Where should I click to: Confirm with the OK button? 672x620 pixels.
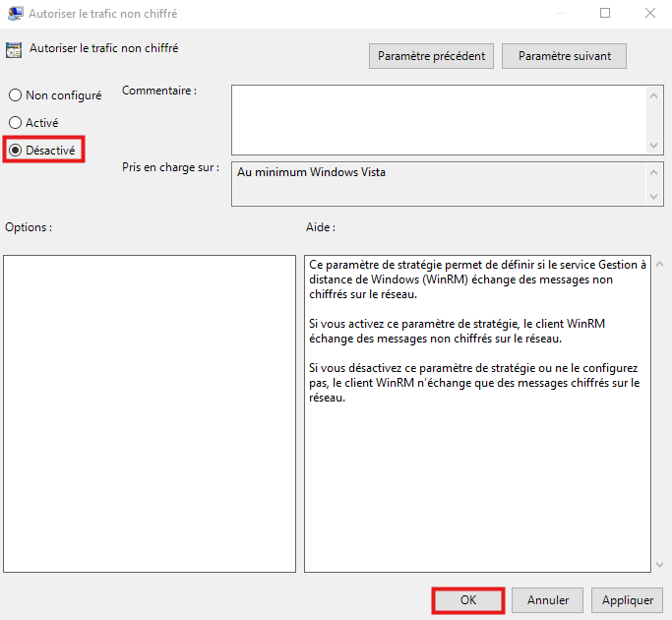pos(468,600)
